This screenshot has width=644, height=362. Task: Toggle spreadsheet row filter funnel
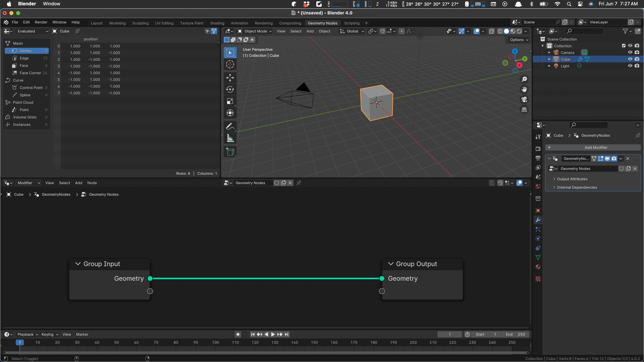(x=214, y=31)
